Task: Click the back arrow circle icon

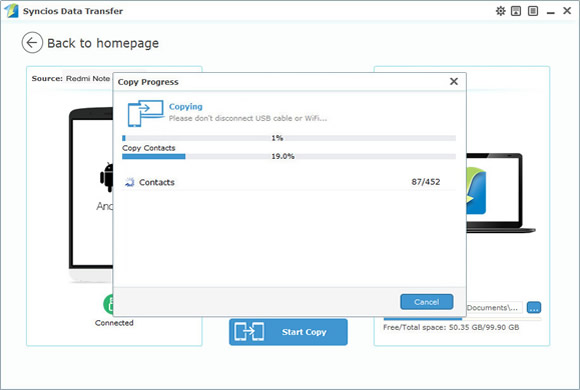Action: [x=32, y=43]
